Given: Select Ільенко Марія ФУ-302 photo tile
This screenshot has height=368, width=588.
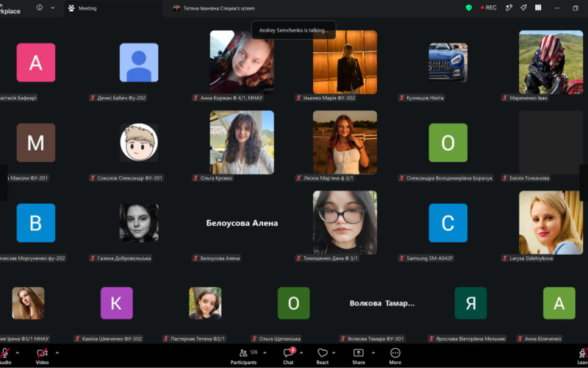Looking at the screenshot, I should click(345, 62).
